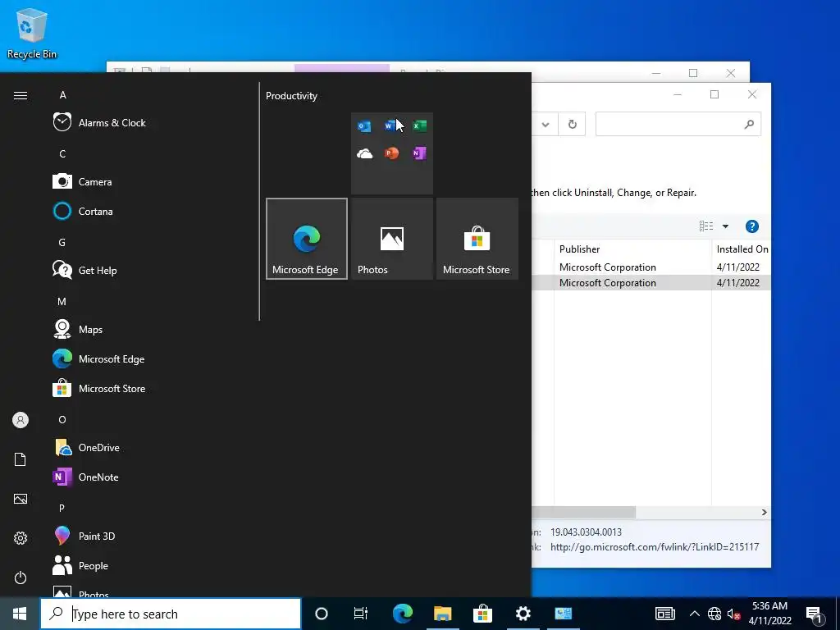The image size is (840, 630).
Task: Select the first Microsoft Corporation row
Action: tap(651, 267)
